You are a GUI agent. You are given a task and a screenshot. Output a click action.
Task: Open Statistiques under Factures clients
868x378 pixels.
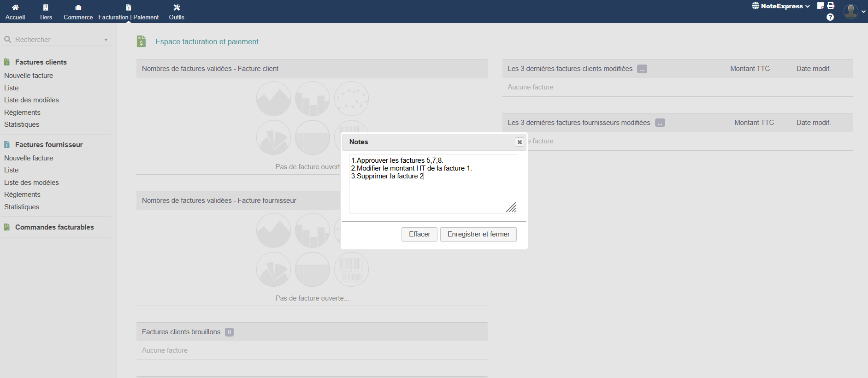(22, 124)
